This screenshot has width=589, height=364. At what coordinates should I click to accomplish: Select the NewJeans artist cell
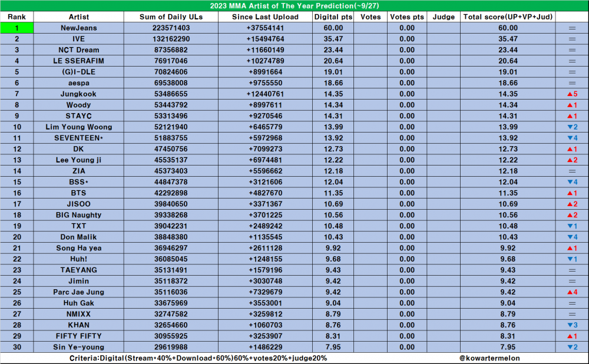click(78, 28)
